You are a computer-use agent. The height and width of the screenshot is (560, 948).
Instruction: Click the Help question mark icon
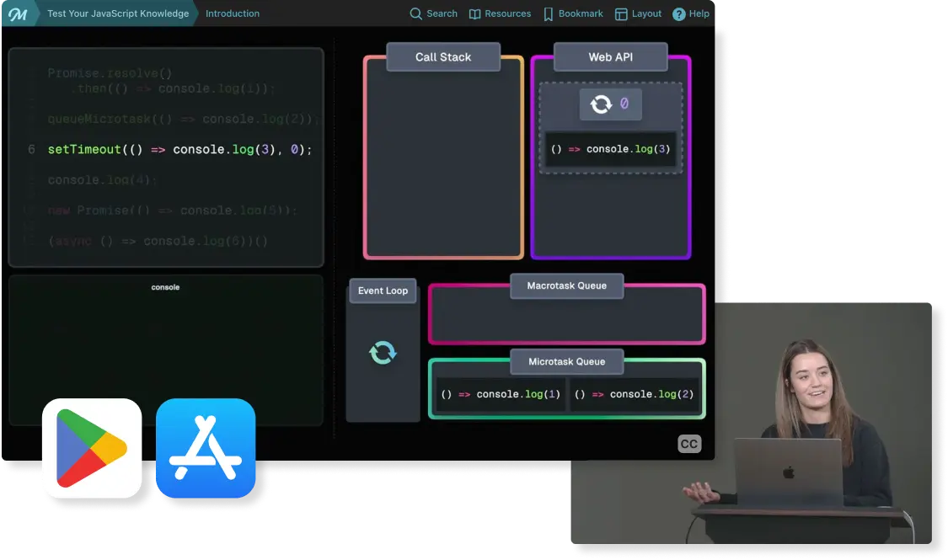[679, 13]
